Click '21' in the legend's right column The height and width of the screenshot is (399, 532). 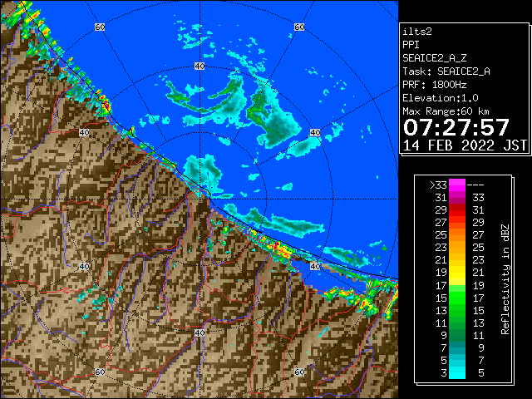(x=478, y=273)
